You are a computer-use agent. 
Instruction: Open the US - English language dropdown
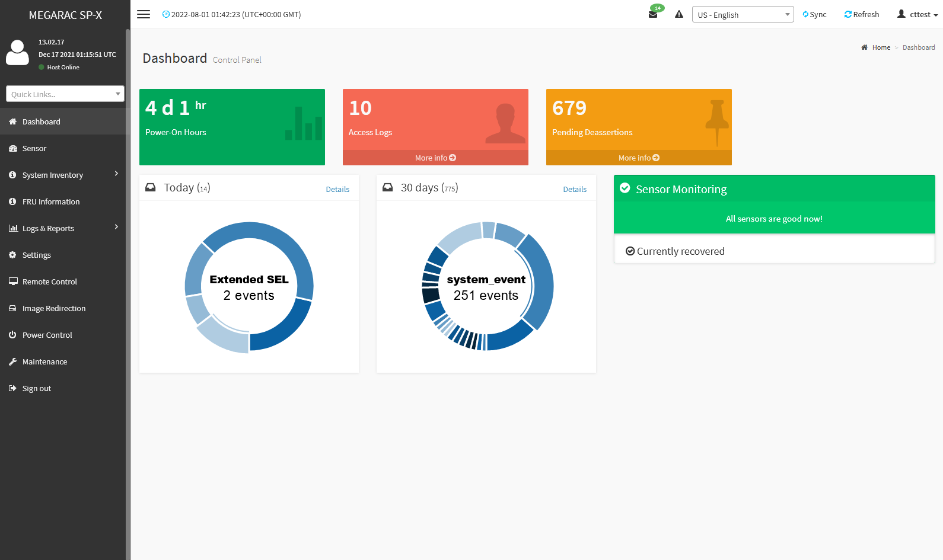743,15
